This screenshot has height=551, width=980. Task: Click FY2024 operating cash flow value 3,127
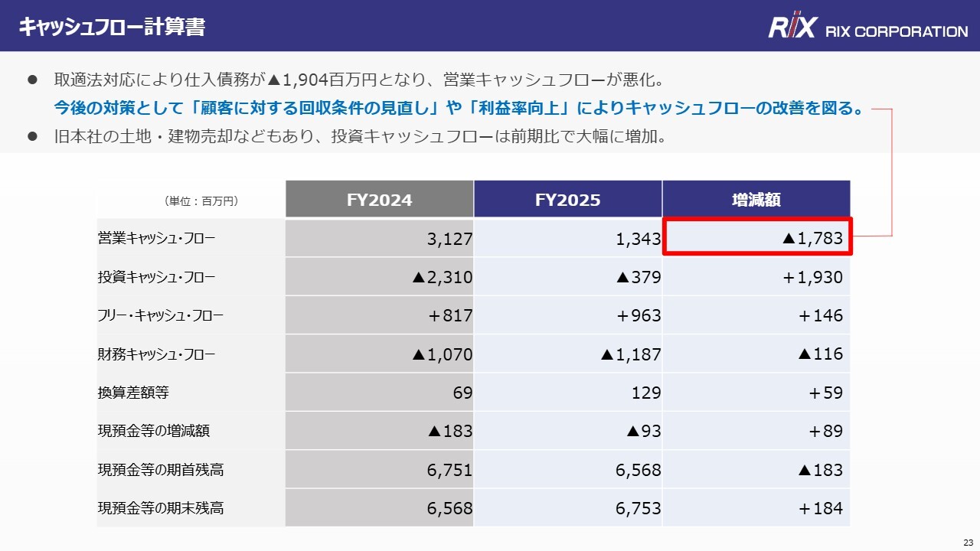pos(449,239)
